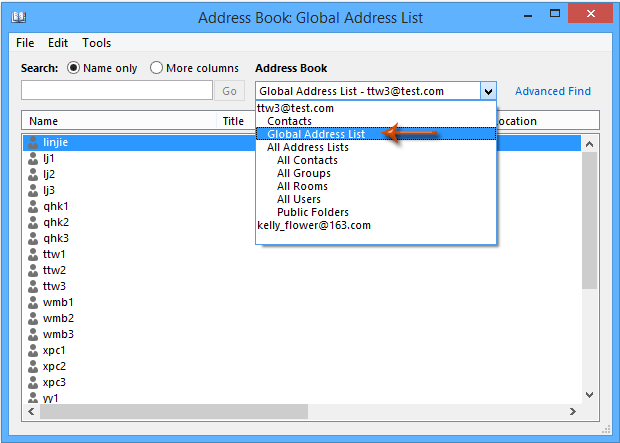Click the vertical scrollbar thumb
Image resolution: width=620 pixels, height=443 pixels.
[x=589, y=220]
